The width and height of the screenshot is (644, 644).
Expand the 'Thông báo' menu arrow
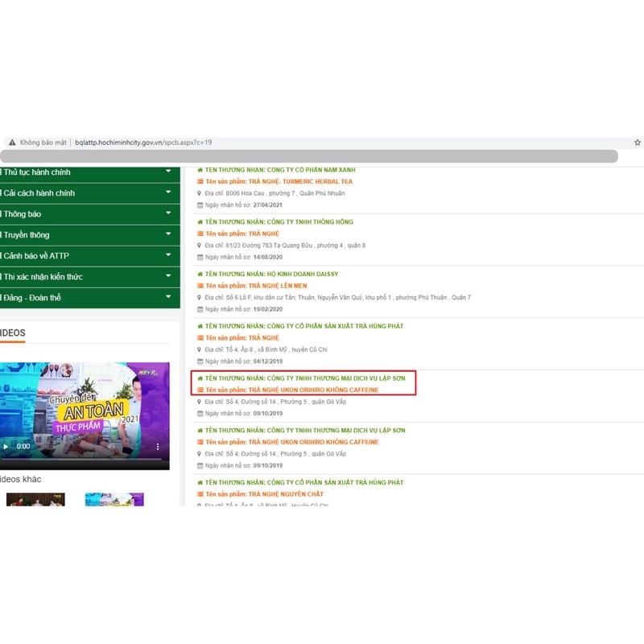(x=168, y=213)
